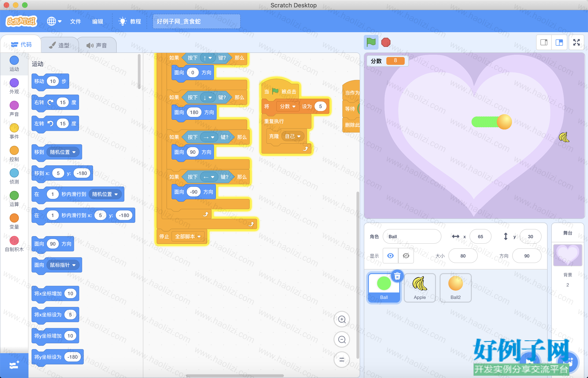Select the 变量 variables category
Image resolution: width=588 pixels, height=378 pixels.
pyautogui.click(x=14, y=222)
